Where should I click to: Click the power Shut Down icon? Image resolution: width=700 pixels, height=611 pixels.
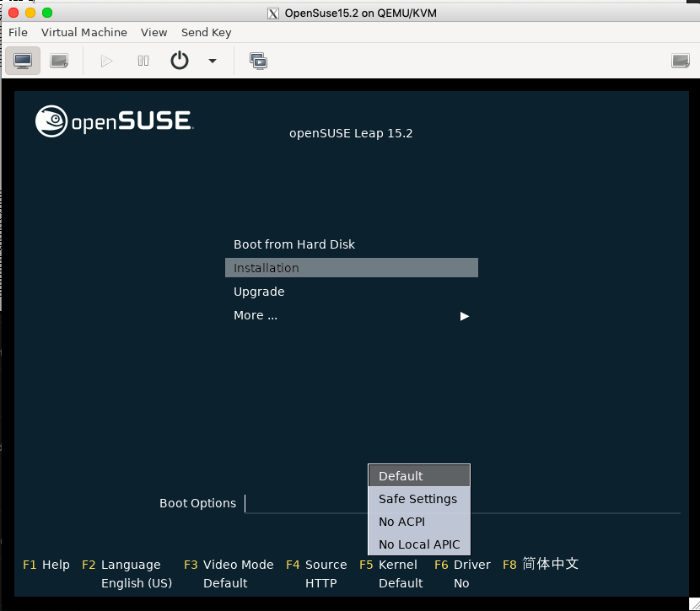point(180,60)
